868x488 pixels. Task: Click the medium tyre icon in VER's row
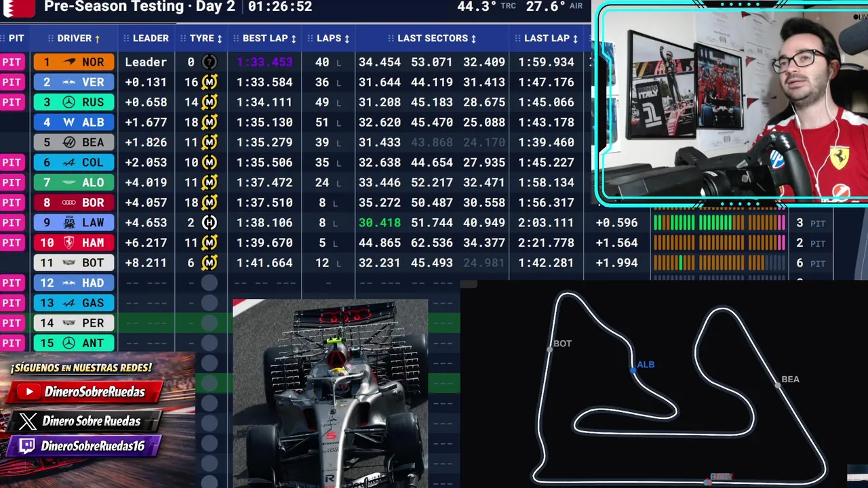point(210,82)
